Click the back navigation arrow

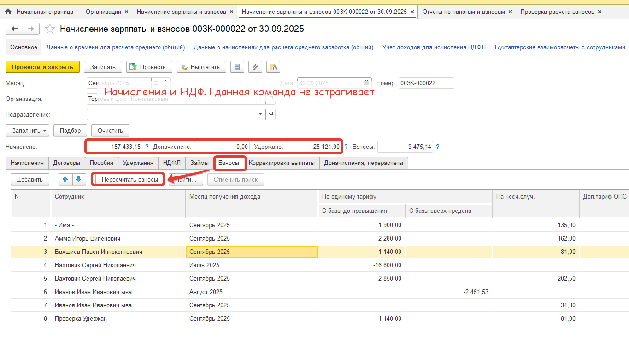(x=14, y=29)
